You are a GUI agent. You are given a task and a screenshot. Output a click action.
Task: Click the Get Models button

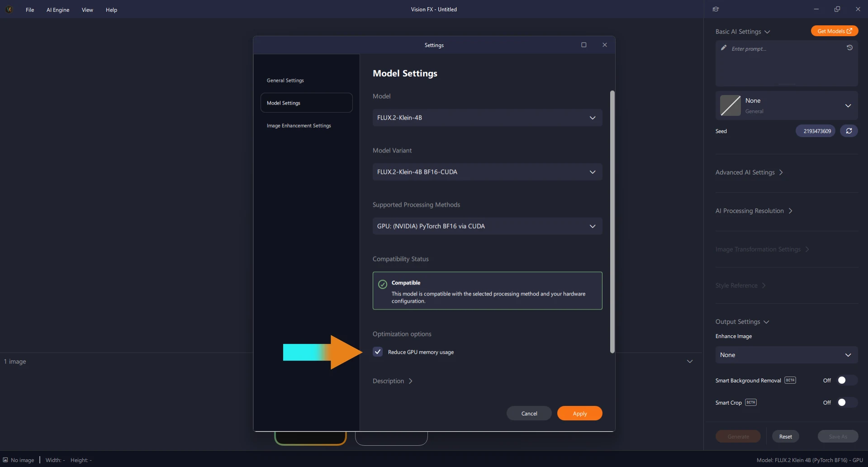834,31
